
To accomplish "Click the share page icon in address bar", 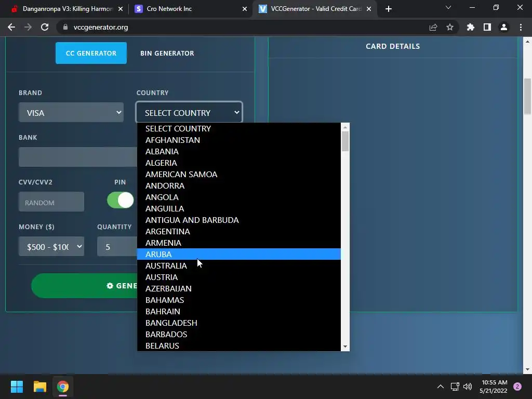I will (x=433, y=27).
